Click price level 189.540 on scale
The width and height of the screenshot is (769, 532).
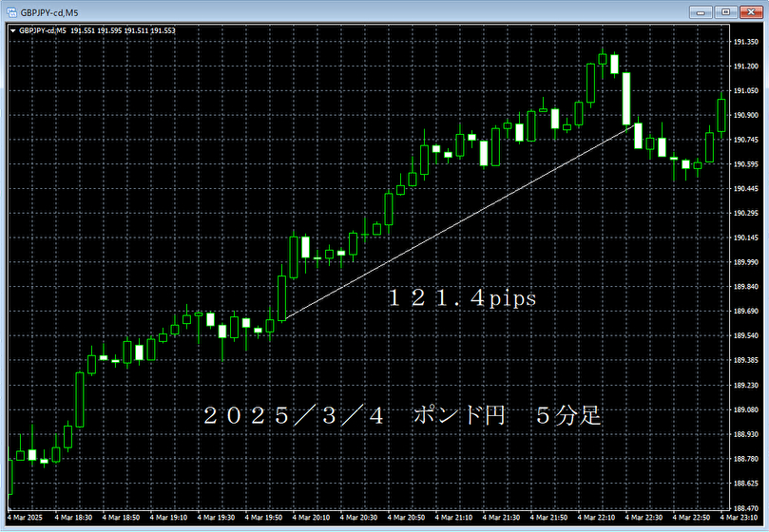tap(746, 336)
